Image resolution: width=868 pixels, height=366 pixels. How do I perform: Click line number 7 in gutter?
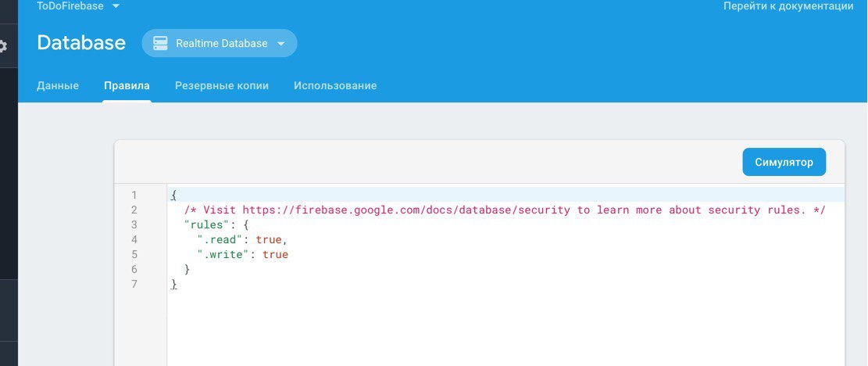tap(134, 284)
